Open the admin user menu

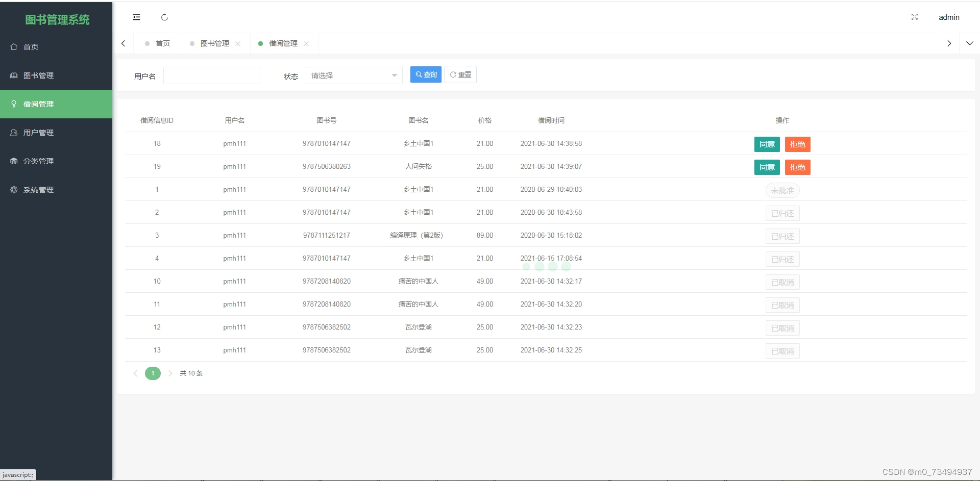pyautogui.click(x=949, y=17)
